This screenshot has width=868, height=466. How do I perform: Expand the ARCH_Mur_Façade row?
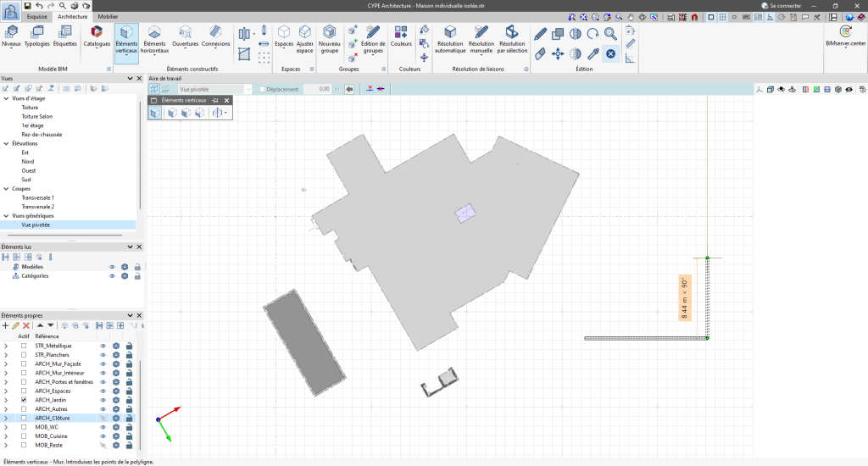(x=7, y=363)
